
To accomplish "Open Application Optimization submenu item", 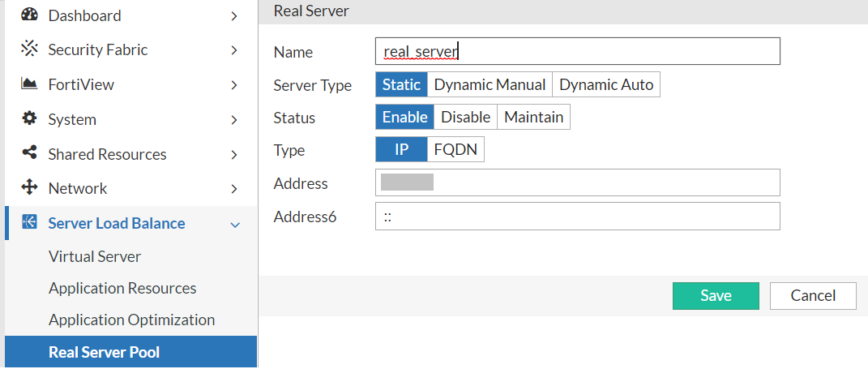I will (131, 320).
